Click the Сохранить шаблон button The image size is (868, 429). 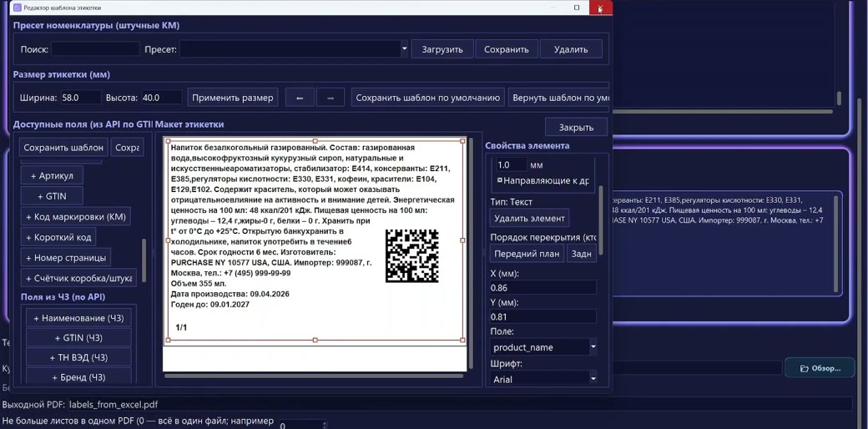63,148
